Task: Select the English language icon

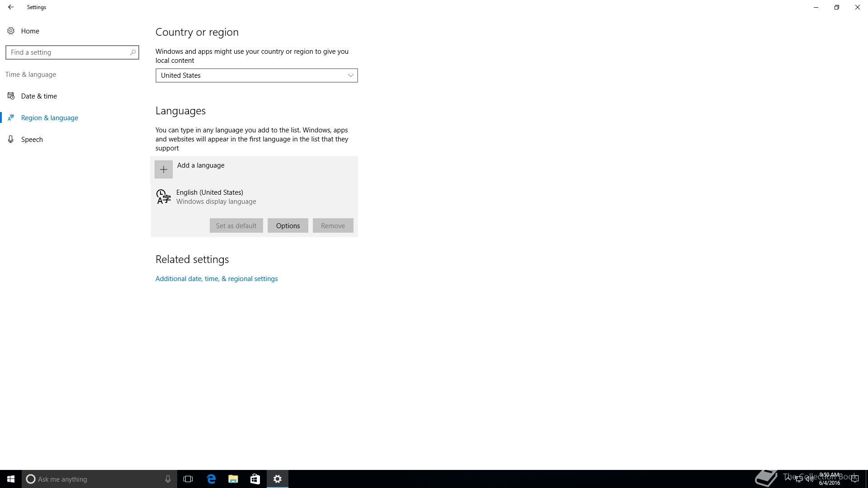Action: pyautogui.click(x=163, y=197)
